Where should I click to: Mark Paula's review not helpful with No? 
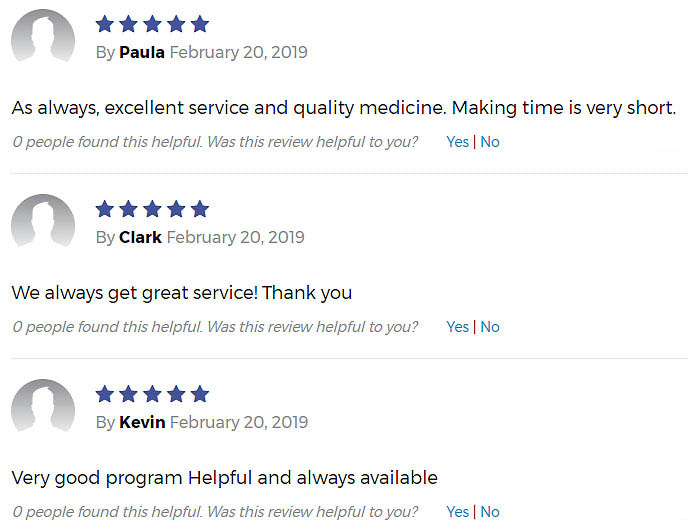(490, 142)
